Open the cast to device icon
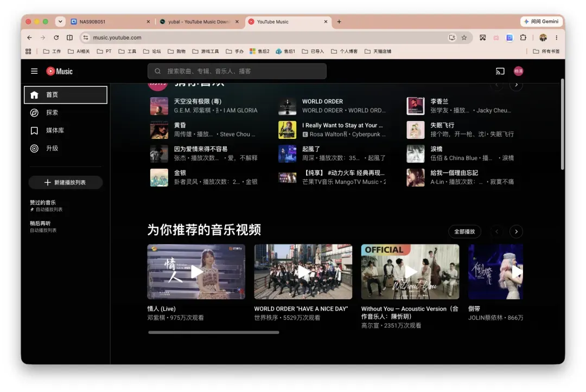 click(500, 71)
